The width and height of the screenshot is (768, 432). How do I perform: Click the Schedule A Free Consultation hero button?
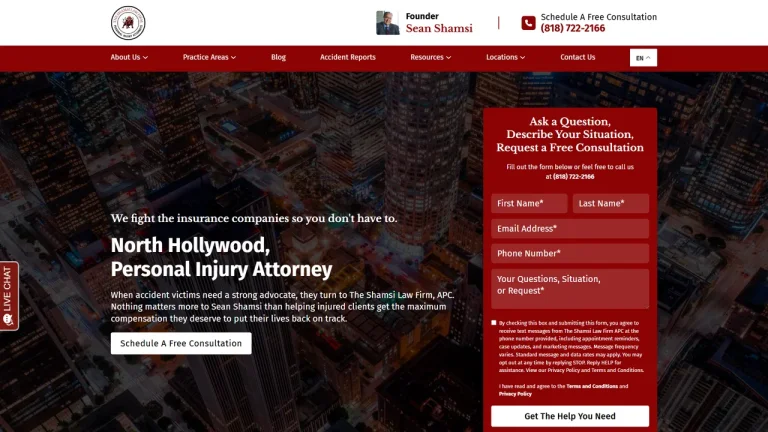[x=181, y=343]
